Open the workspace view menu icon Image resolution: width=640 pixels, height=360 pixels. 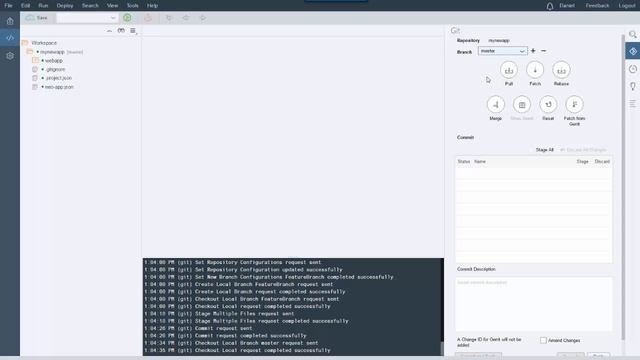(133, 31)
